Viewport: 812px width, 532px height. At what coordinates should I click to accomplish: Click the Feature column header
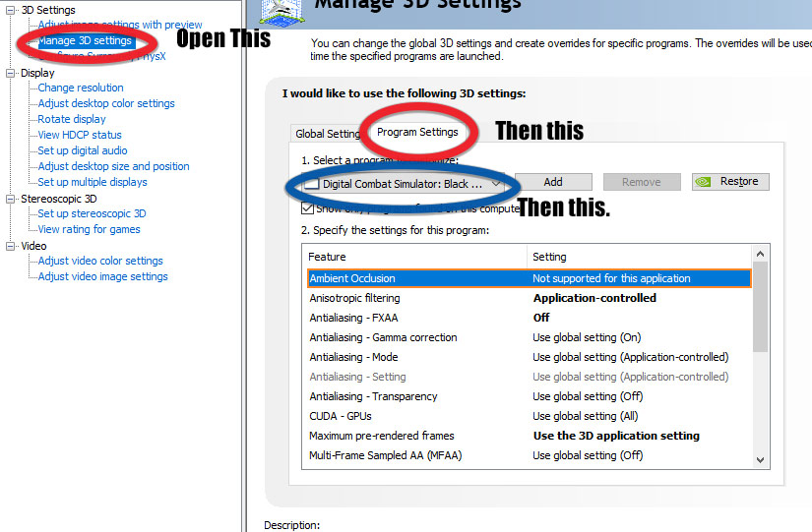tap(414, 257)
